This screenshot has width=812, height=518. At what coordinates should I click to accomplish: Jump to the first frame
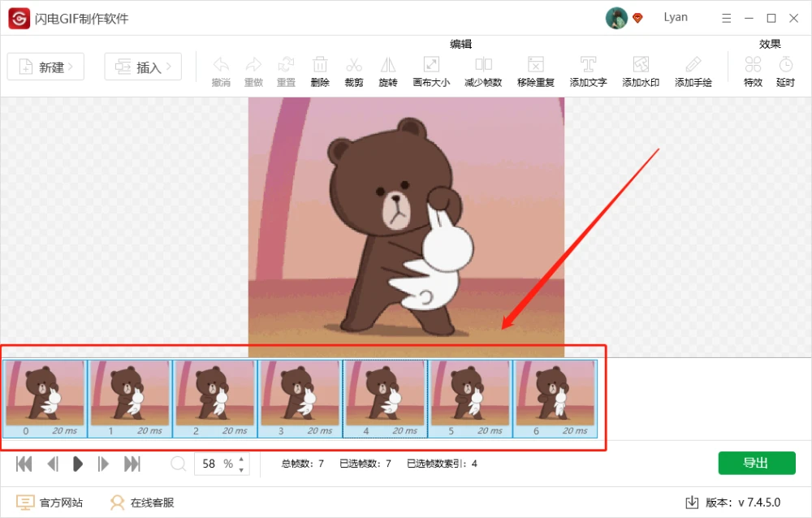pos(24,464)
